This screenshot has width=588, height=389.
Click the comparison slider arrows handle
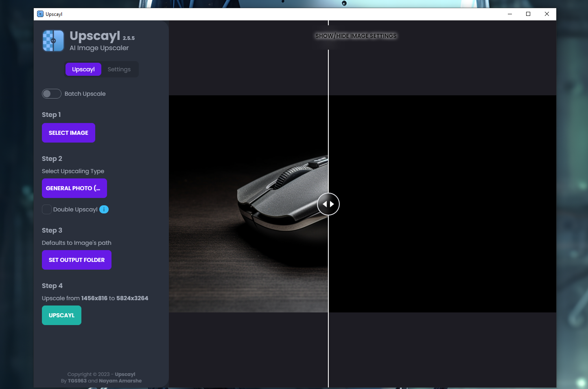pyautogui.click(x=328, y=204)
